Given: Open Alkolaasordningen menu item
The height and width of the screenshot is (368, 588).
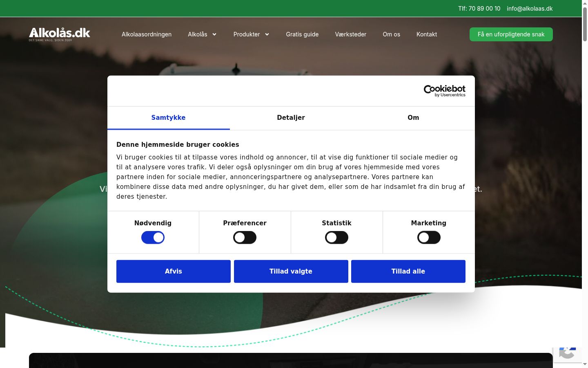Looking at the screenshot, I should tap(147, 34).
